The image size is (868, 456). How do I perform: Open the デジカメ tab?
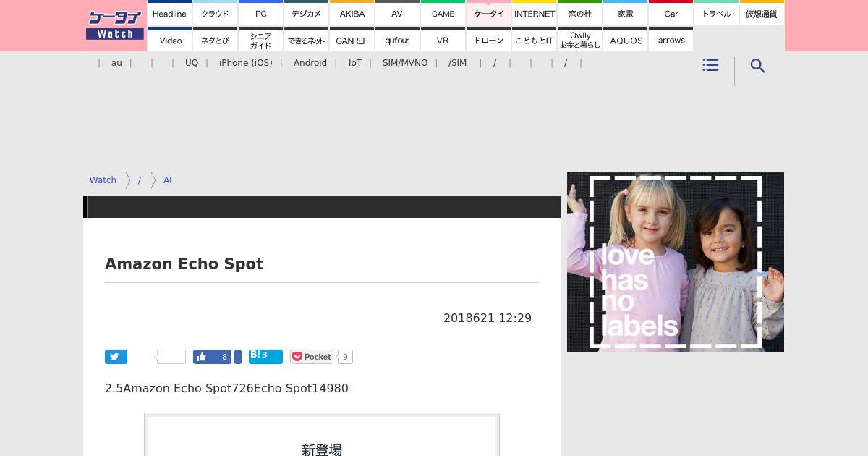[306, 13]
